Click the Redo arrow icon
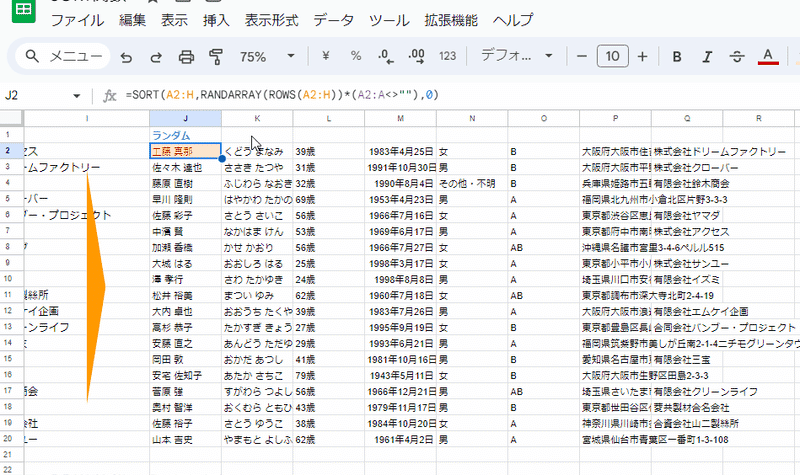The height and width of the screenshot is (475, 800). (156, 57)
